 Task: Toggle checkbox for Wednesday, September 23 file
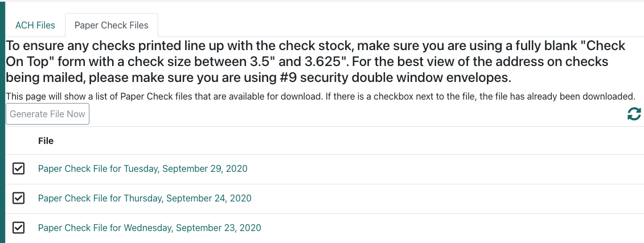click(18, 228)
